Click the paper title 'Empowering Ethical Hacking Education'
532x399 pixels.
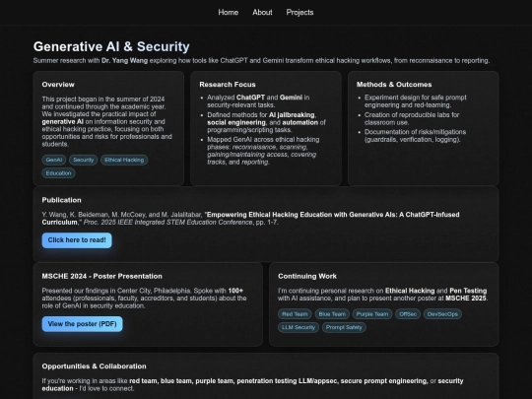click(251, 219)
